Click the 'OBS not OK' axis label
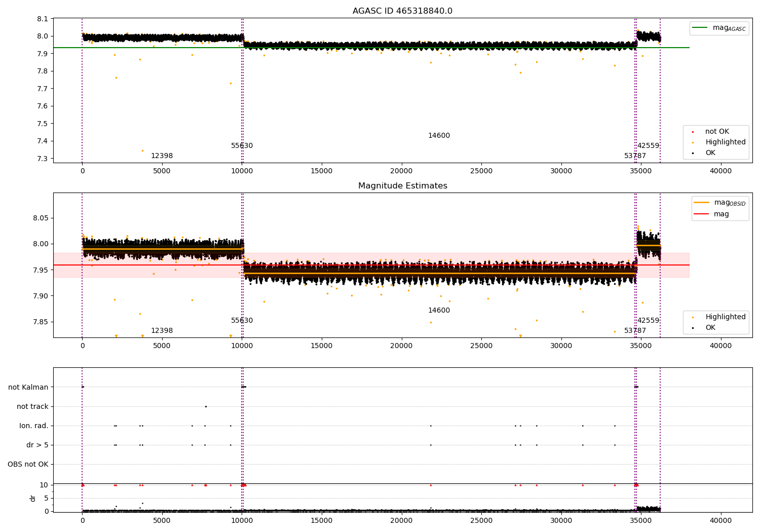This screenshot has height=532, width=760. pos(28,464)
